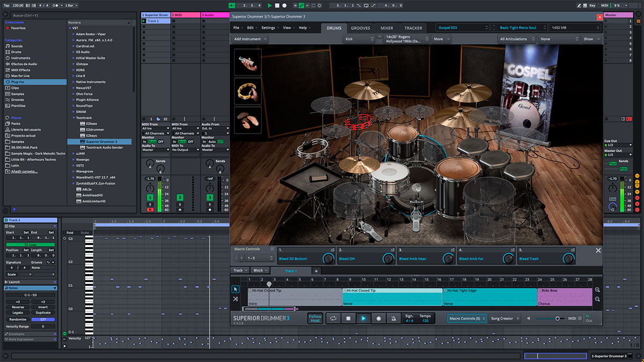The image size is (644, 362).
Task: Collapse the Toontrack folder in browser
Action: [74, 117]
